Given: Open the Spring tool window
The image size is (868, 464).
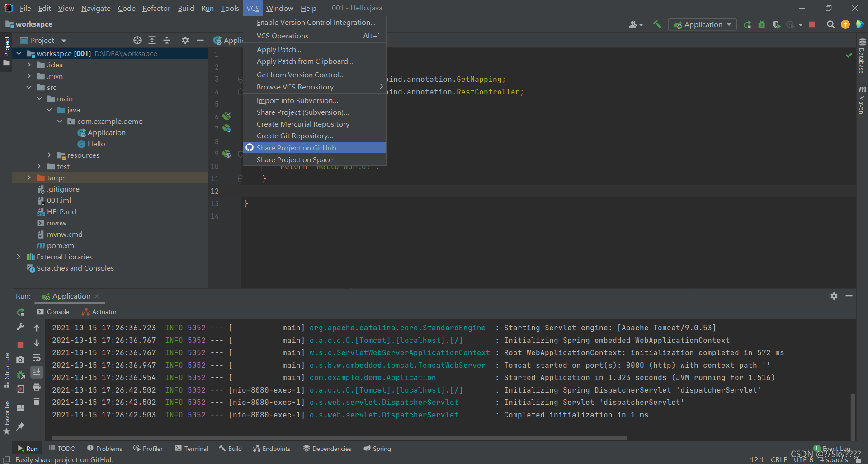Looking at the screenshot, I should [377, 449].
